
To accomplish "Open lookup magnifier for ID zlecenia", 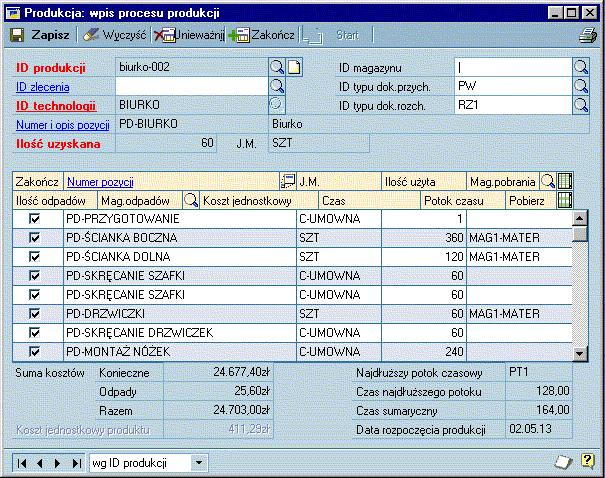I will point(277,86).
